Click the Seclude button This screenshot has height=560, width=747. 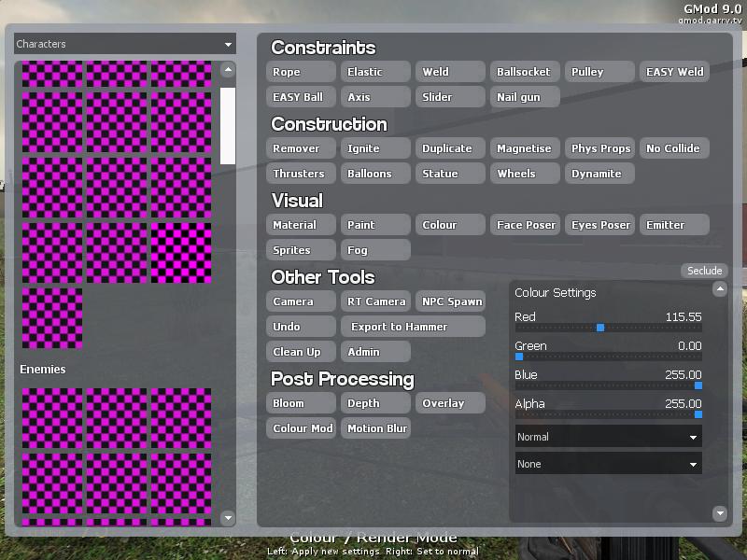coord(705,271)
